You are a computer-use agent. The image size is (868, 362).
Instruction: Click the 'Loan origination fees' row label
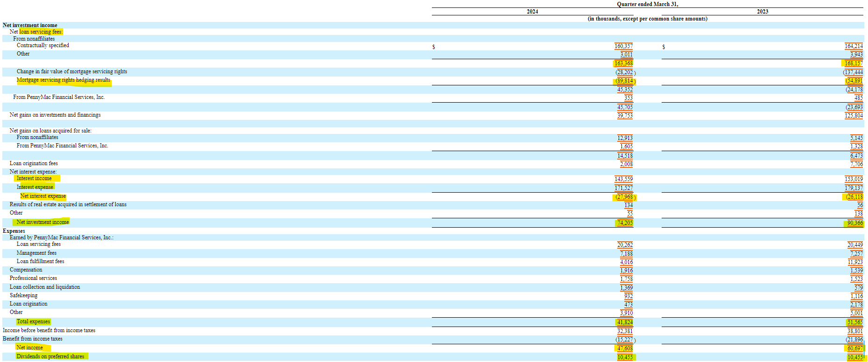(34, 163)
